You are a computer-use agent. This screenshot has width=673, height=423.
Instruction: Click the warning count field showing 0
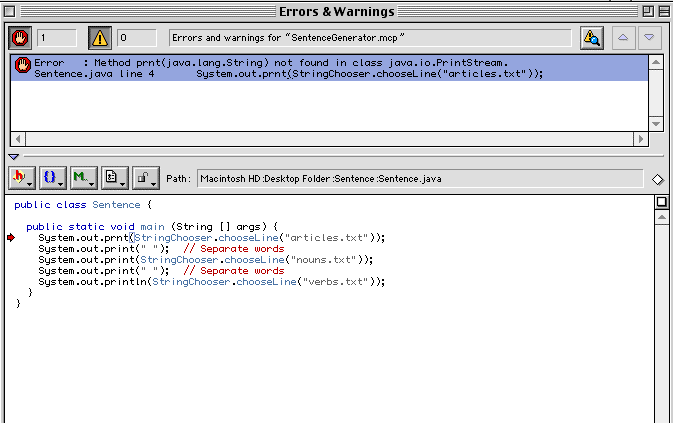coord(137,38)
